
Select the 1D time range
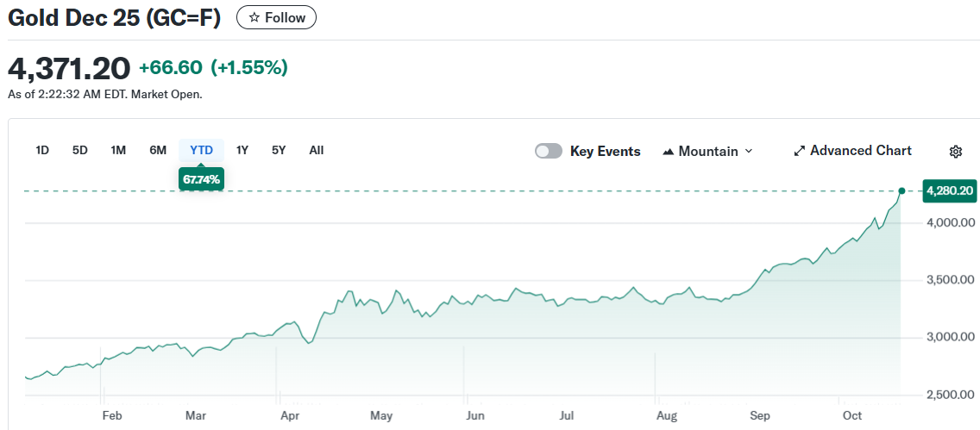click(42, 150)
